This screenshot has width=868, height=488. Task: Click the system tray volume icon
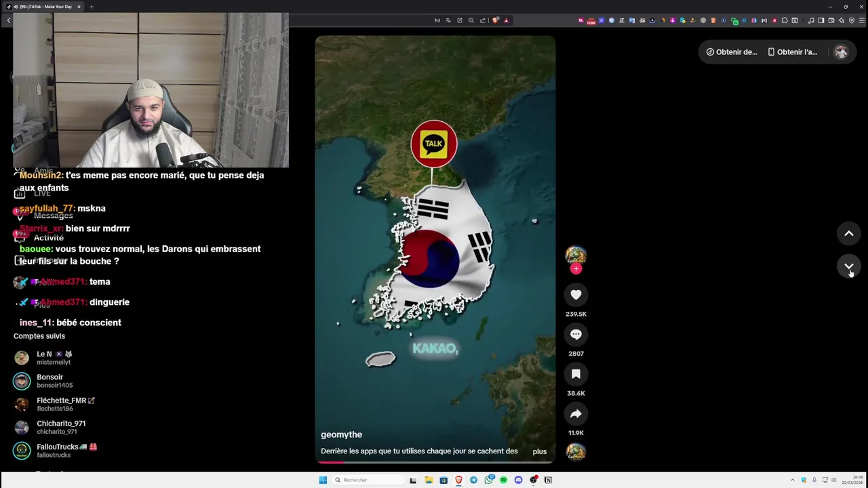coord(833,480)
